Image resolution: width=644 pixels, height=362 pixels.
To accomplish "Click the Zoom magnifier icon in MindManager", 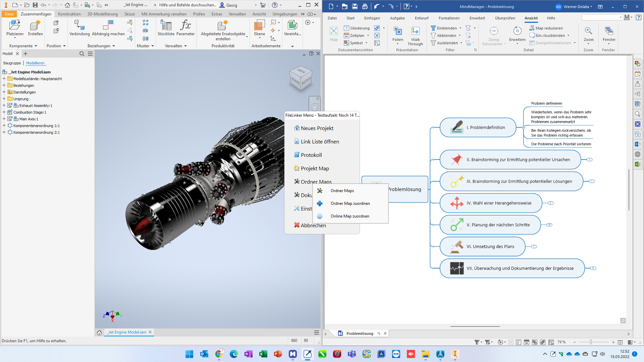I will (588, 31).
